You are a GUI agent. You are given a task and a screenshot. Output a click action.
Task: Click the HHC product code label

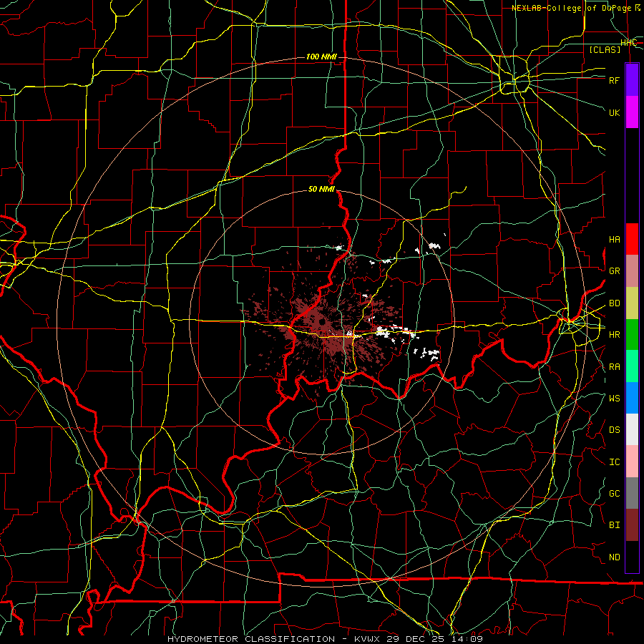pyautogui.click(x=628, y=43)
